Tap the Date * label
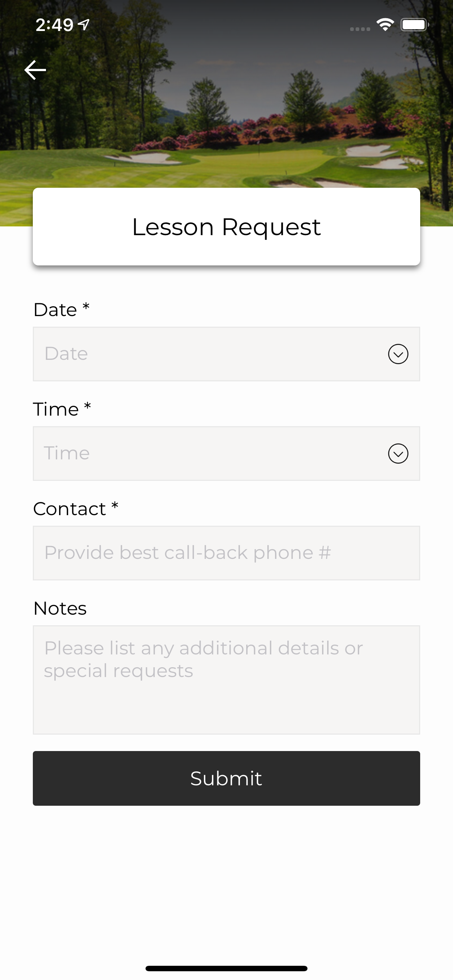This screenshot has height=980, width=453. pos(61,309)
